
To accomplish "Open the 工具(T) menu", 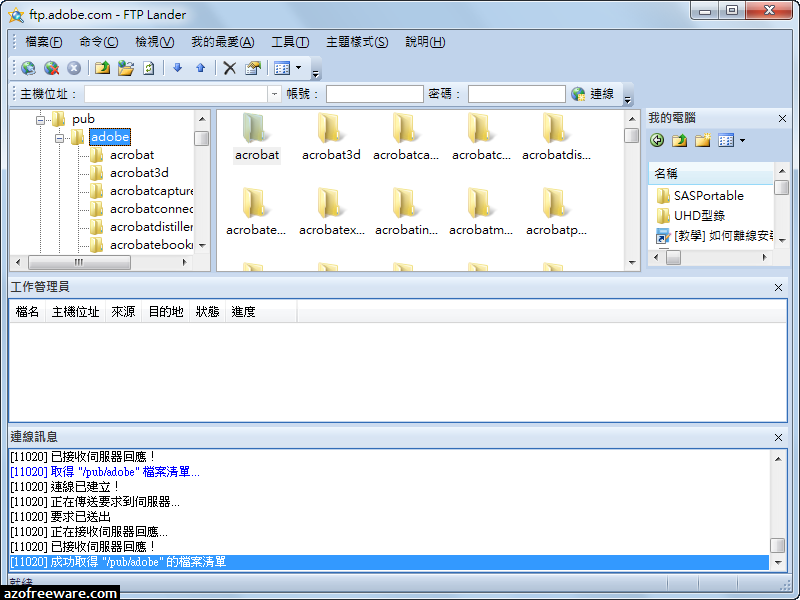I will point(290,42).
